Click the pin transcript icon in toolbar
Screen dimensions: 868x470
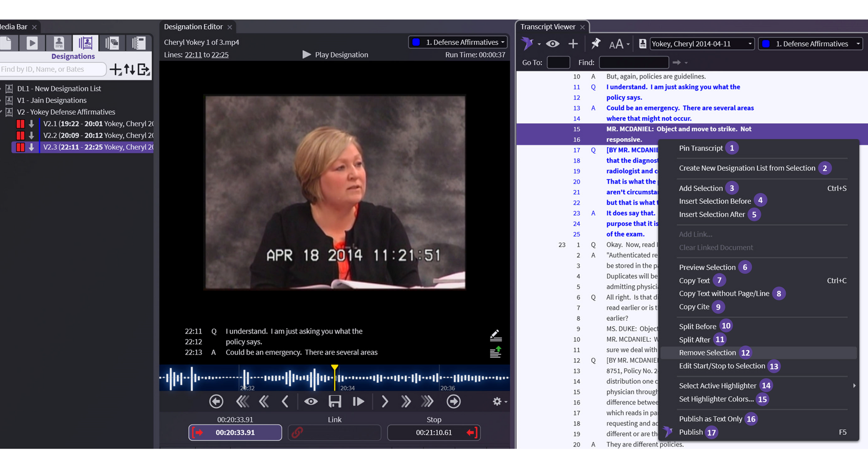tap(595, 43)
